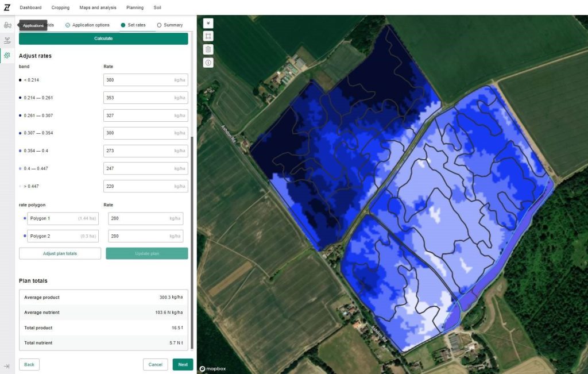Click the band column header
The image size is (588, 374).
[24, 67]
